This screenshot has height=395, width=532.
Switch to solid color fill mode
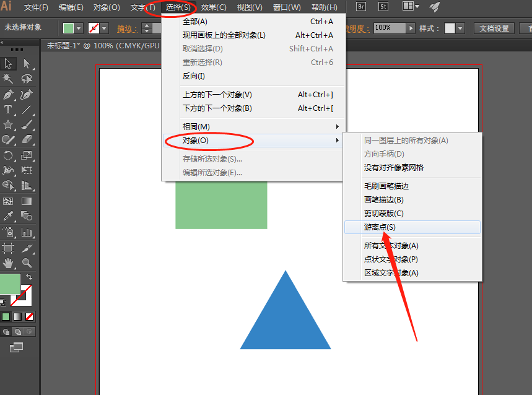[6, 316]
